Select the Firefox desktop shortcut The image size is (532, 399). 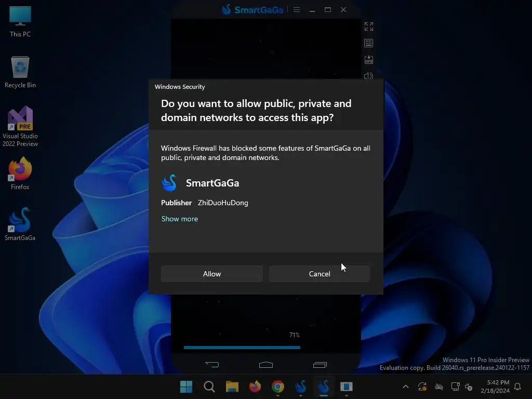pos(20,173)
